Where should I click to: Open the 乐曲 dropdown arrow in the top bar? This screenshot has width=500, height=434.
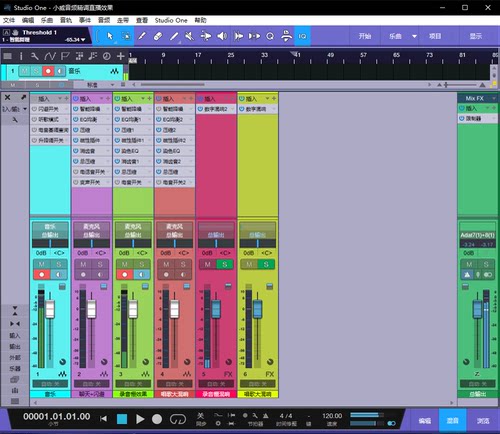414,36
